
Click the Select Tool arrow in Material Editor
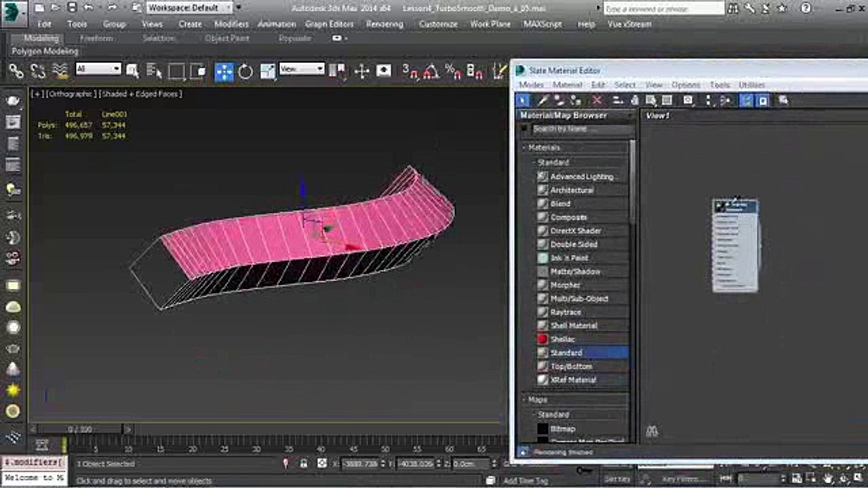click(523, 100)
